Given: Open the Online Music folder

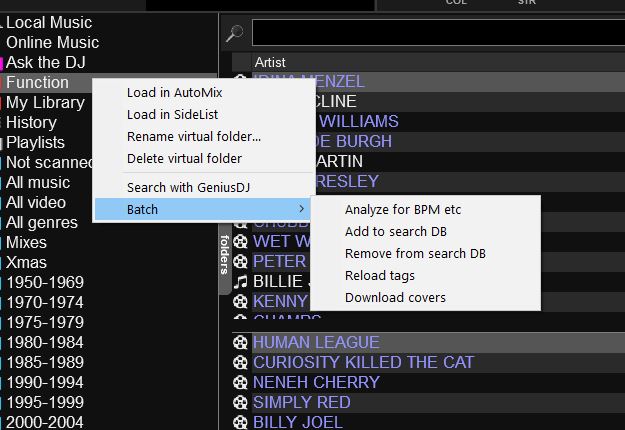Looking at the screenshot, I should [x=52, y=42].
